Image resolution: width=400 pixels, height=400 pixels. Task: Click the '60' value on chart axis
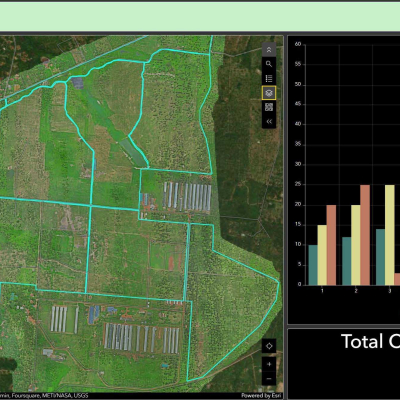pos(298,44)
